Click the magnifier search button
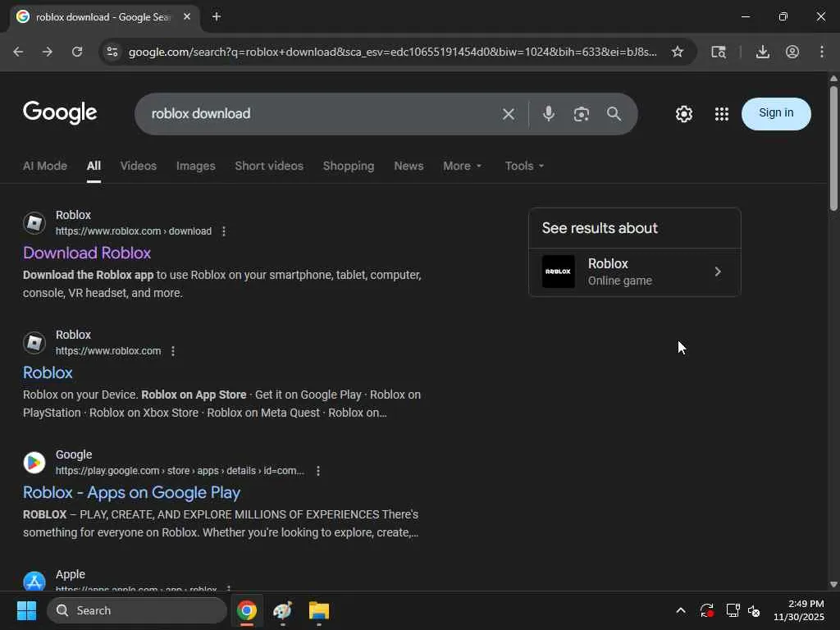 click(614, 113)
